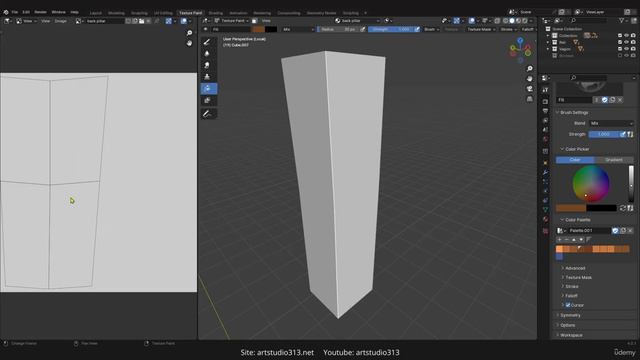Collapse the Brush Settings panel
640x360 pixels.
click(573, 112)
